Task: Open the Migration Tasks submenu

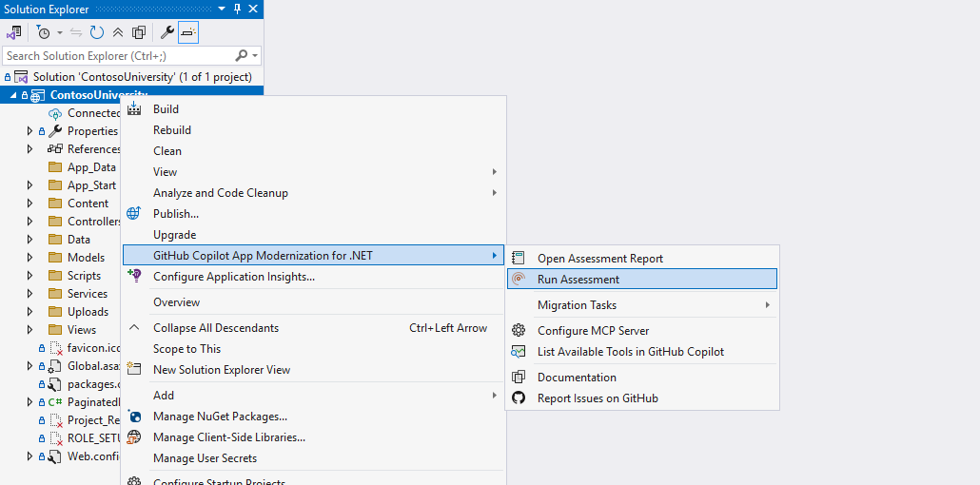Action: [x=642, y=305]
